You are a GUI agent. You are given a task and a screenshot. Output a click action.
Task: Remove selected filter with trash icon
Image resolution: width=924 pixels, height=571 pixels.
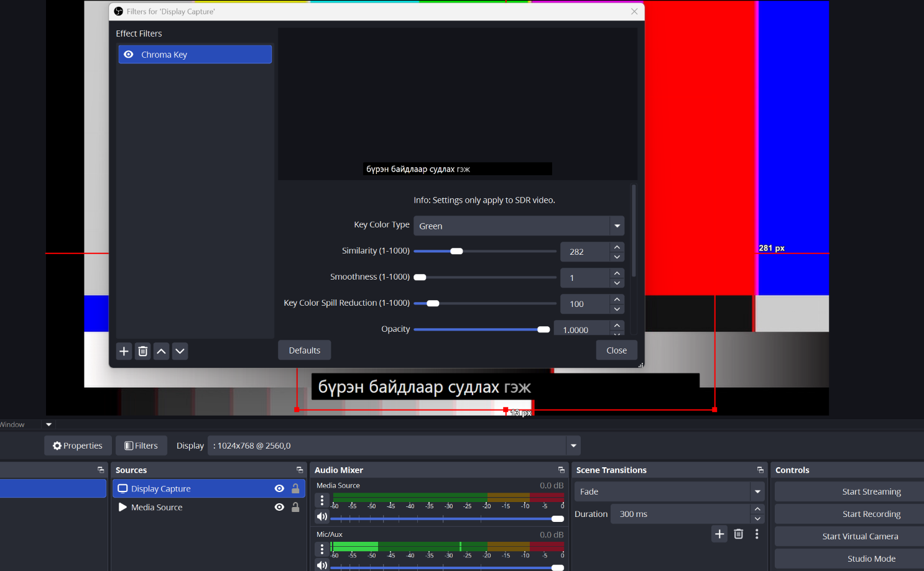(x=142, y=351)
